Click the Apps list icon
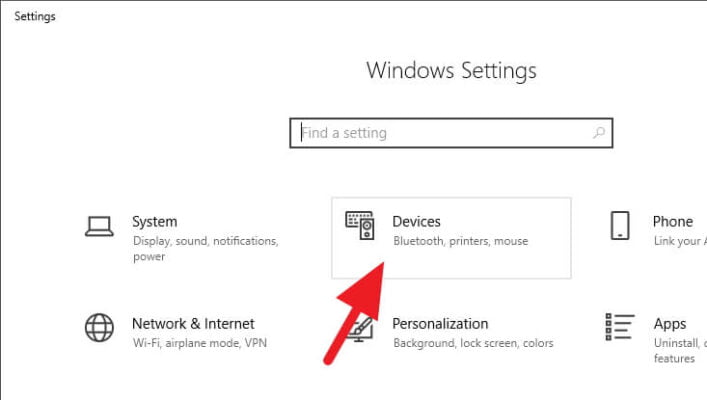 (x=620, y=327)
